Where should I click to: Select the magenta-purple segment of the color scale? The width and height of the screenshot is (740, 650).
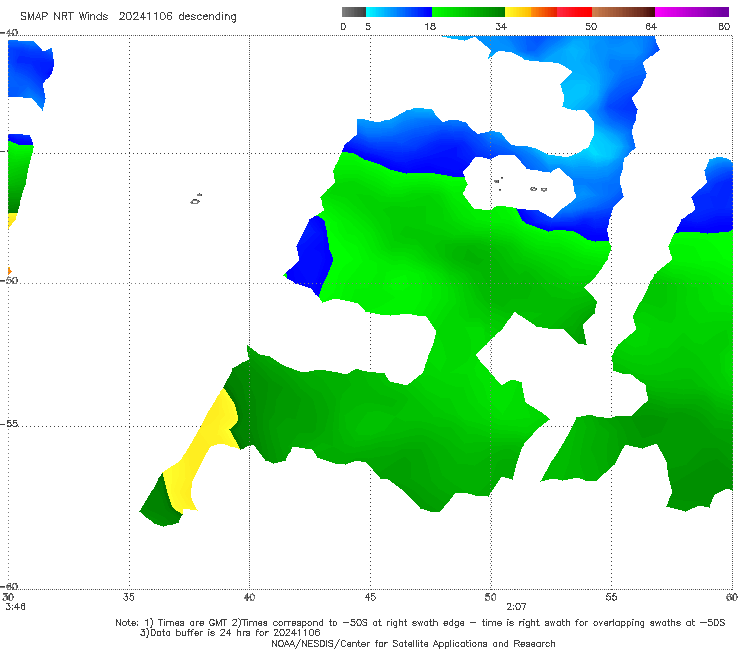[x=692, y=12]
